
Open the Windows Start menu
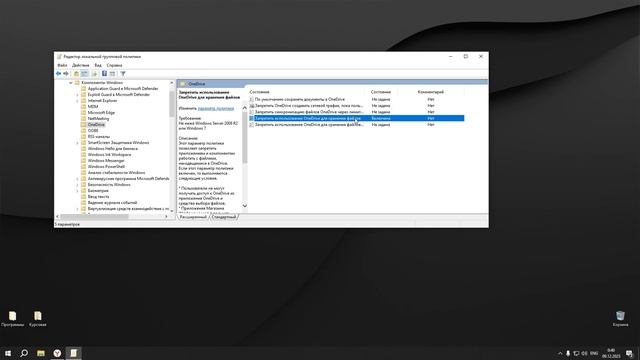tap(8, 353)
